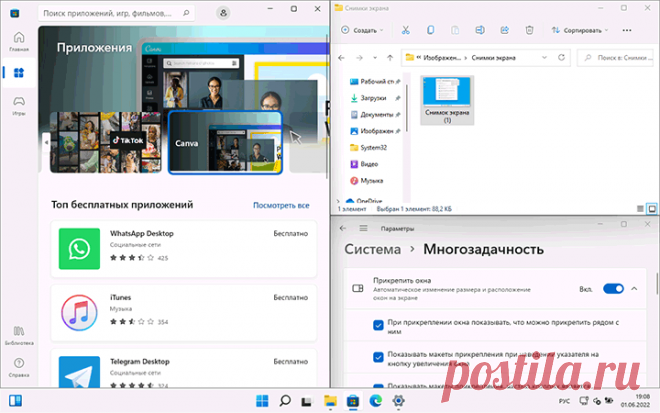Click the Explorer search field
This screenshot has height=413, width=660.
click(x=615, y=58)
